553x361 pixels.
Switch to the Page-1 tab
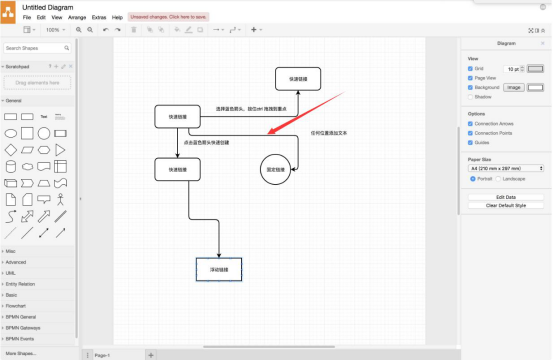click(x=102, y=355)
